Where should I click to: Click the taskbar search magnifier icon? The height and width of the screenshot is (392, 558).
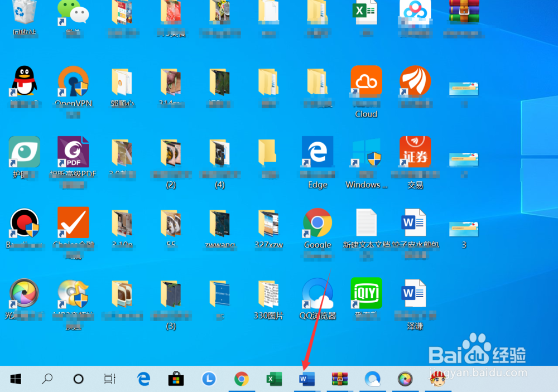pos(47,379)
